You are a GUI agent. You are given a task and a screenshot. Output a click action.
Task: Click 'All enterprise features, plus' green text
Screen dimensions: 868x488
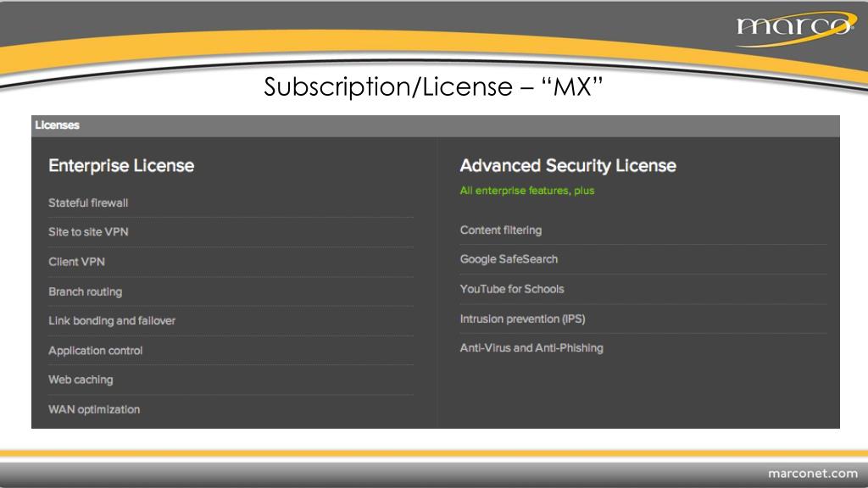(527, 191)
